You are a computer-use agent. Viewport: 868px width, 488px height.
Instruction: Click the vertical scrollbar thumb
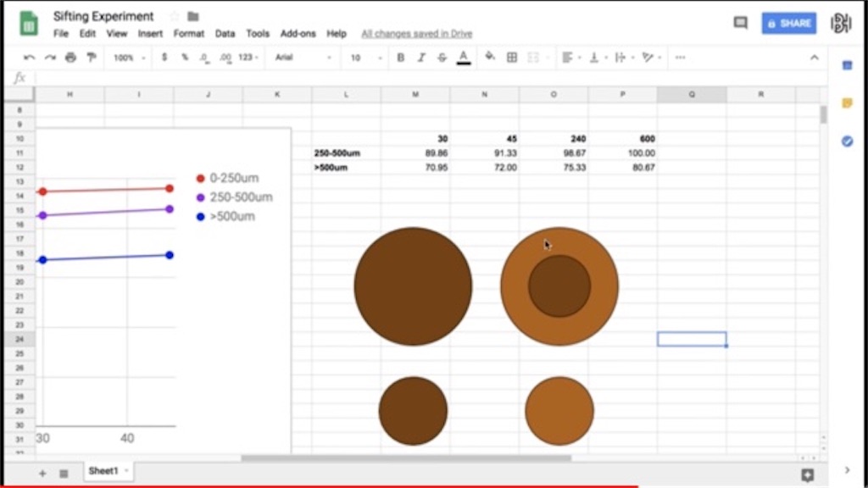824,114
